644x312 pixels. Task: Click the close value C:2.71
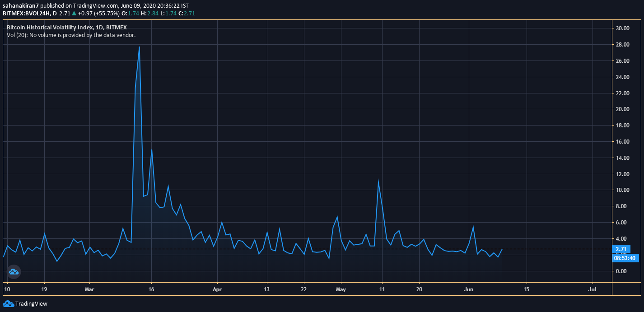(x=186, y=14)
